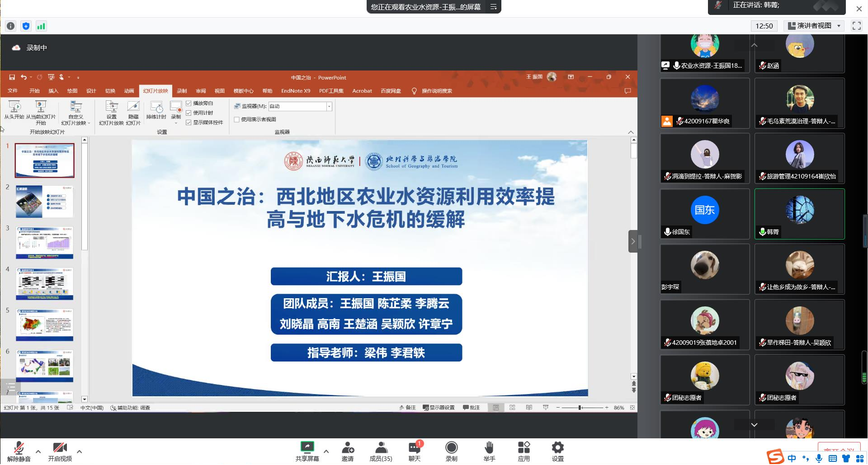Expand audio options arrow beside 解除静音
Image resolution: width=868 pixels, height=465 pixels.
click(38, 451)
